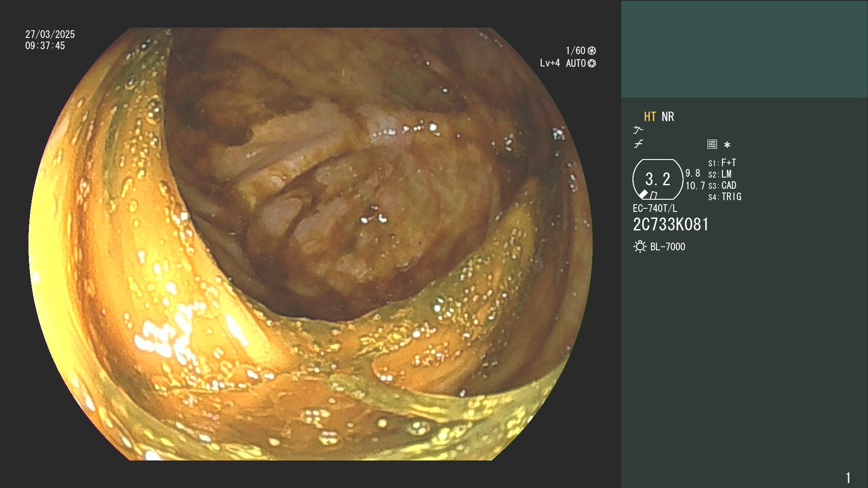This screenshot has width=868, height=488.
Task: Click the hollow scope channel indicator
Action: (654, 195)
